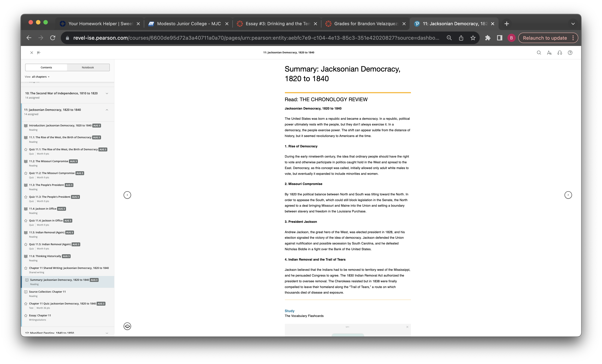Close the Jacksonian Democracy browser tab
The width and height of the screenshot is (602, 364).
(x=492, y=24)
